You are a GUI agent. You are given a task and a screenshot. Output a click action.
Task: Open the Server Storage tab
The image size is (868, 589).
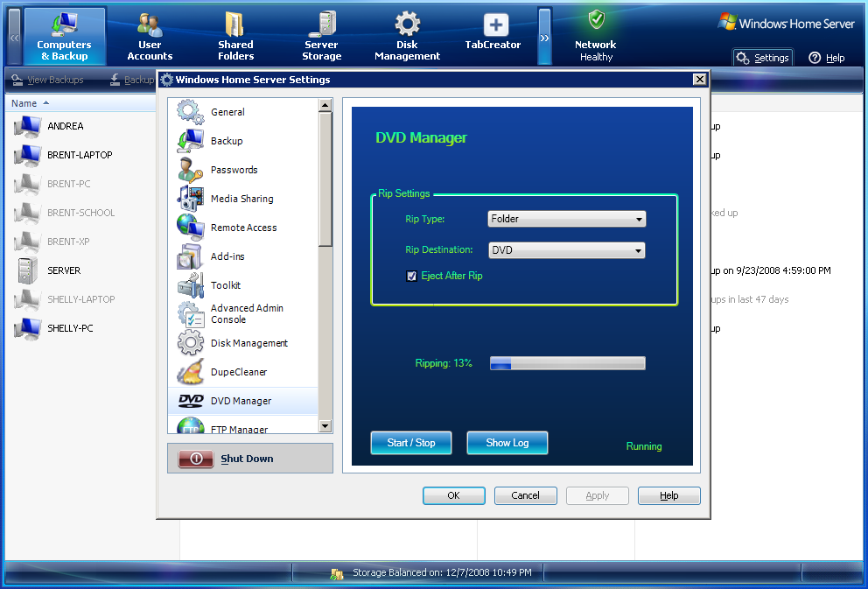pos(321,37)
